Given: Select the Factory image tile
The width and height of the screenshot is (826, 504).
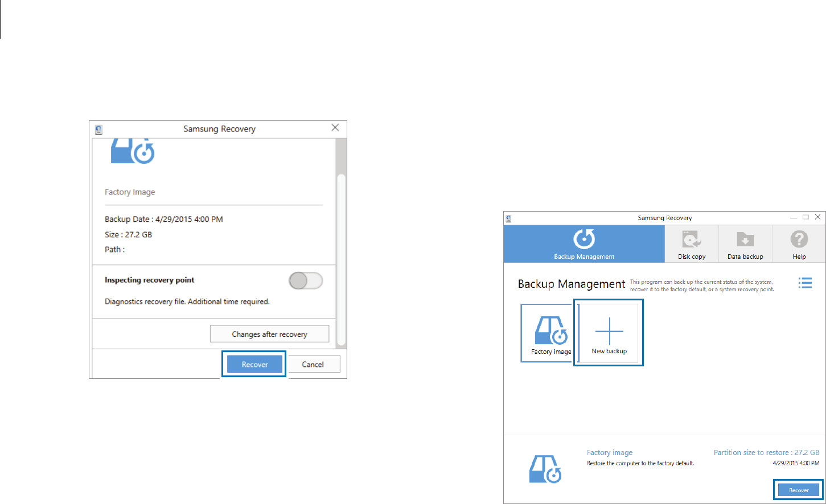Looking at the screenshot, I should [546, 333].
